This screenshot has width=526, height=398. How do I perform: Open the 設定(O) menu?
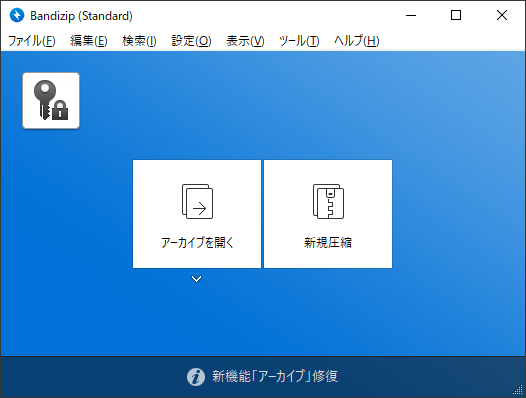pyautogui.click(x=191, y=41)
